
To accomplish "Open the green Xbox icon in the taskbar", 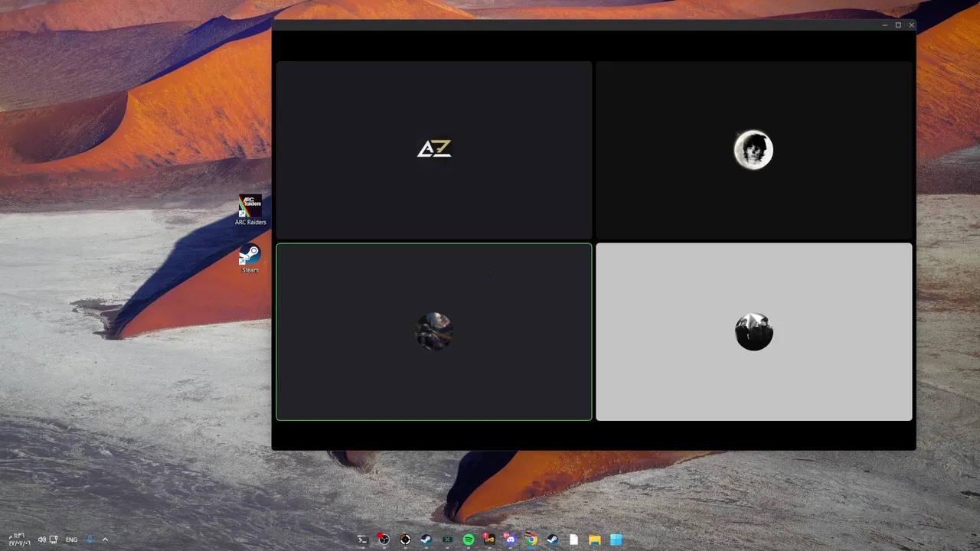I will coord(447,540).
